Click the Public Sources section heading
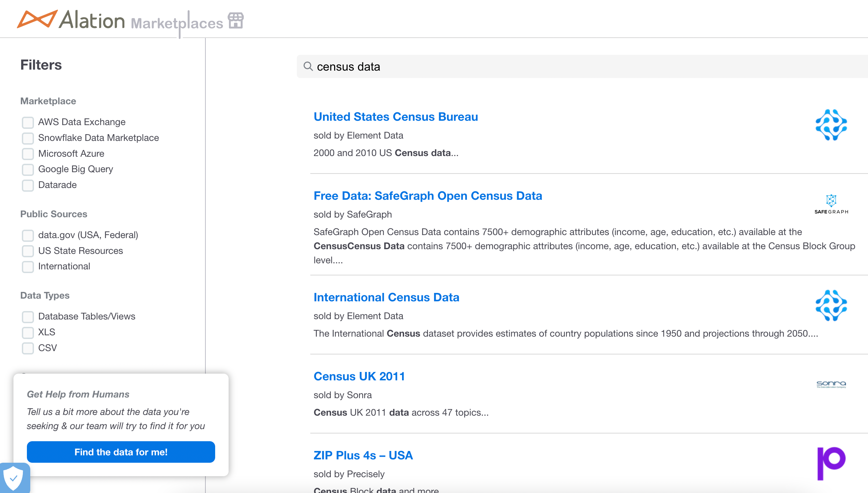This screenshot has height=493, width=868. 53,214
